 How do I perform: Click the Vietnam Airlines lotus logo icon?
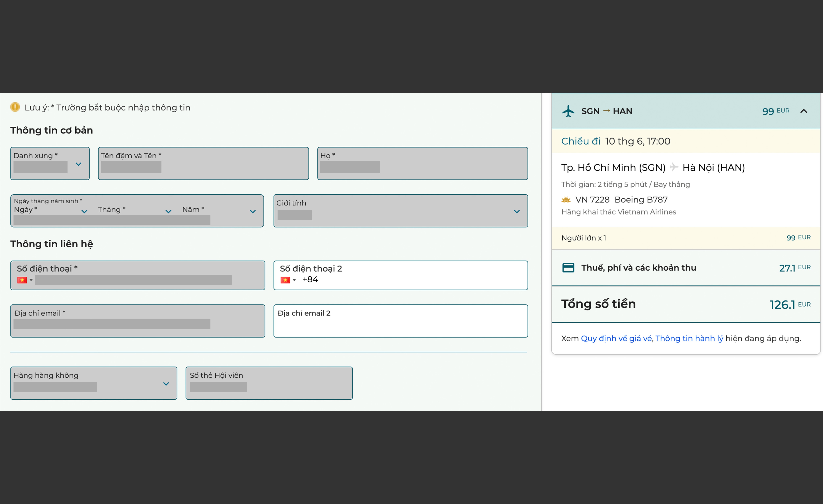[x=566, y=200]
